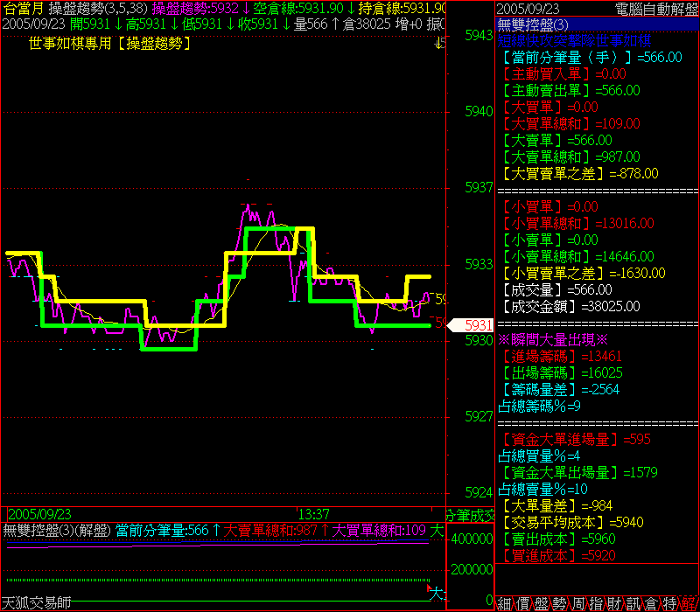Click the 台當月 contract name
The image size is (700, 612).
24,8
